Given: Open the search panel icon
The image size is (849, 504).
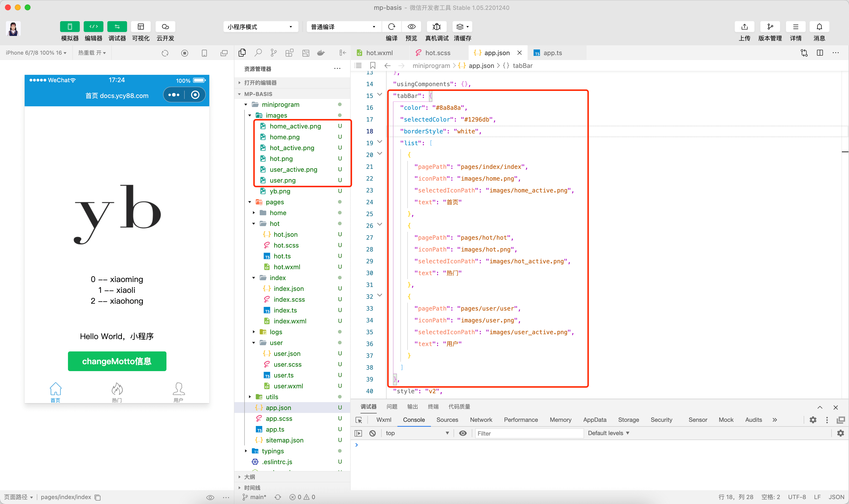Looking at the screenshot, I should click(x=258, y=53).
